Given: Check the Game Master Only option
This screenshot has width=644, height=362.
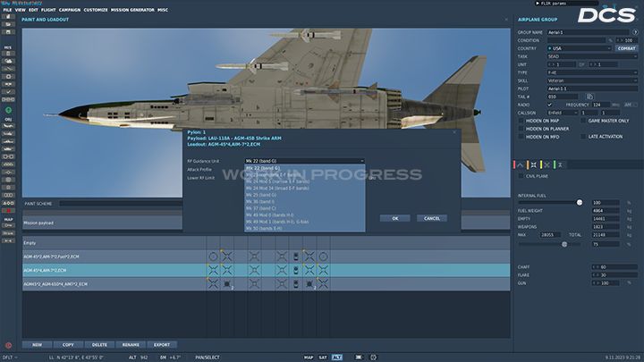Looking at the screenshot, I should pos(583,121).
